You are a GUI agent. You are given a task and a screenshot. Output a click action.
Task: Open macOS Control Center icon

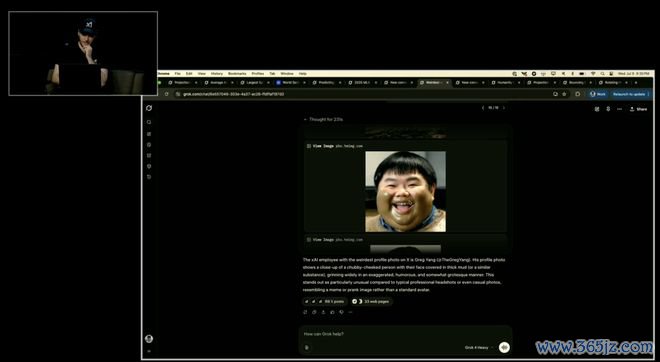tap(611, 74)
